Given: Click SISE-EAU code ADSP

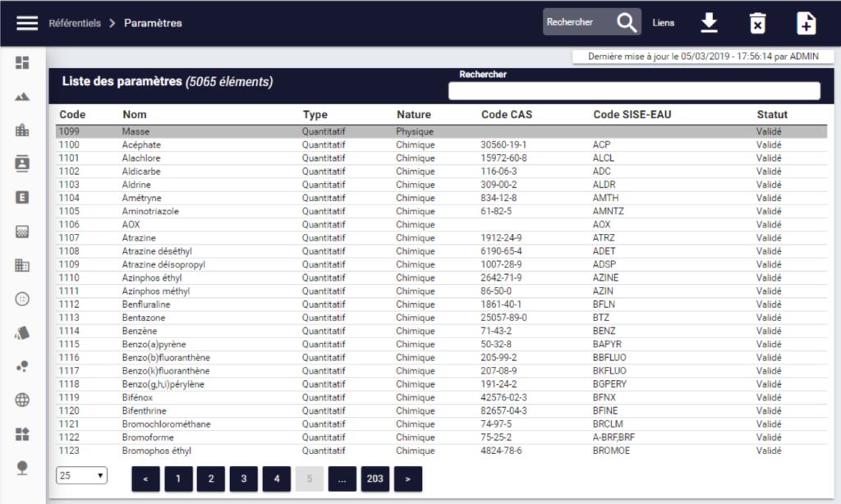Looking at the screenshot, I should tap(604, 264).
